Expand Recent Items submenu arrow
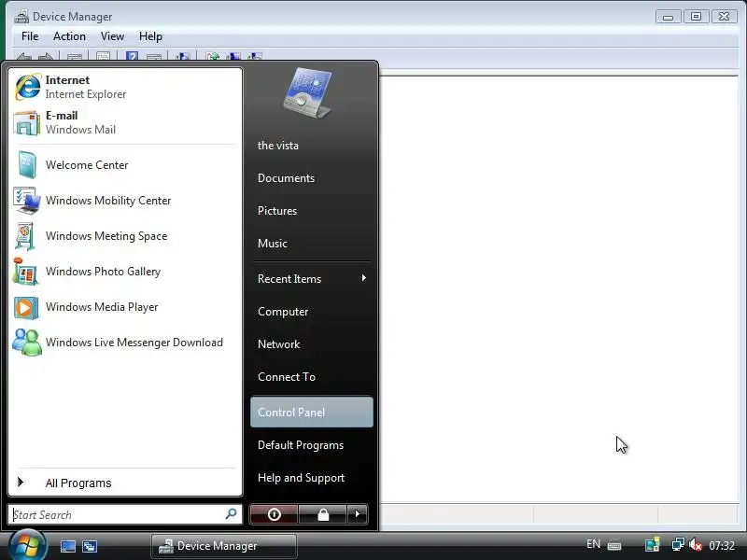747x560 pixels. (363, 278)
